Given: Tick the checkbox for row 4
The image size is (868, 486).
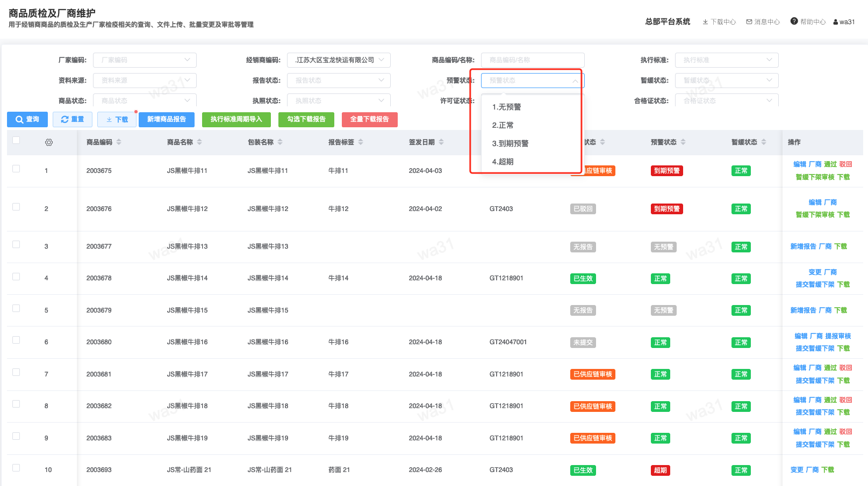Looking at the screenshot, I should (x=16, y=277).
